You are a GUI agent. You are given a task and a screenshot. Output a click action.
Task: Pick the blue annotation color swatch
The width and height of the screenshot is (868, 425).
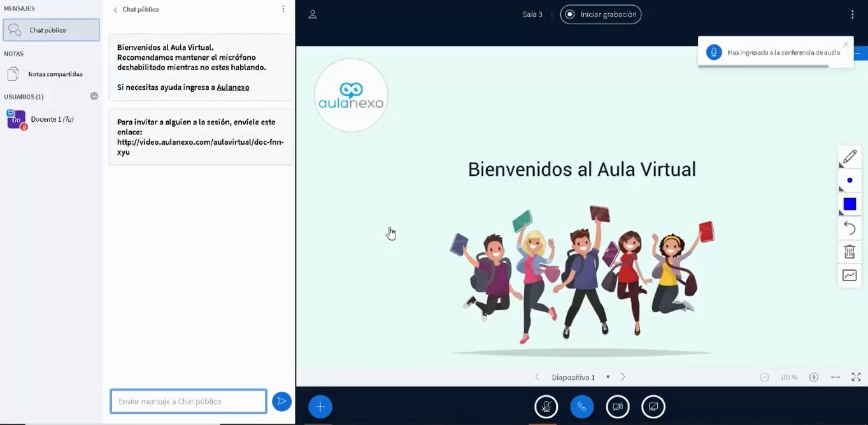[x=850, y=204]
